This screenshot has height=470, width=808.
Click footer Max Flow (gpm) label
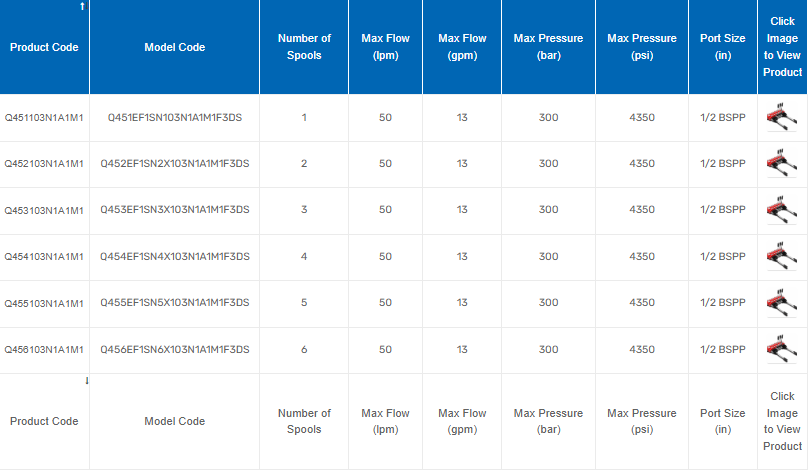coord(462,421)
